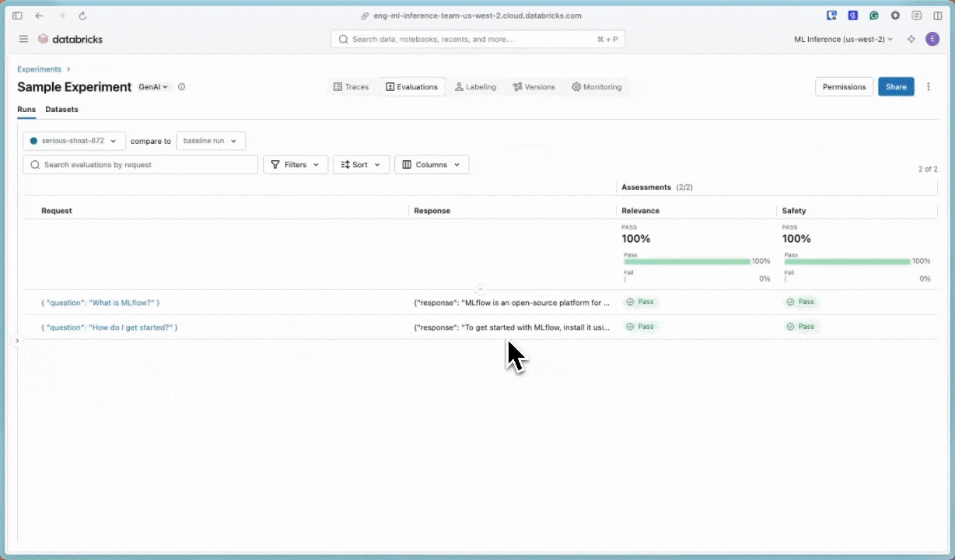Click the "To get started with MLflow" response cell

click(x=512, y=327)
